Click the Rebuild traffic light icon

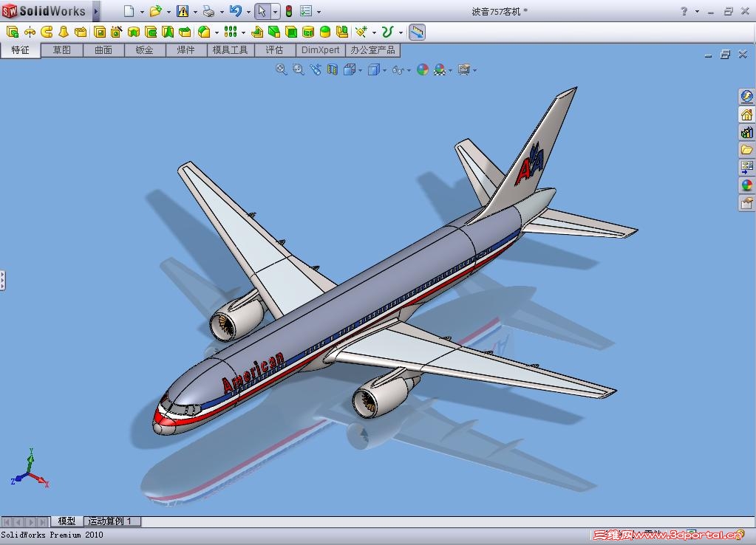pos(289,11)
